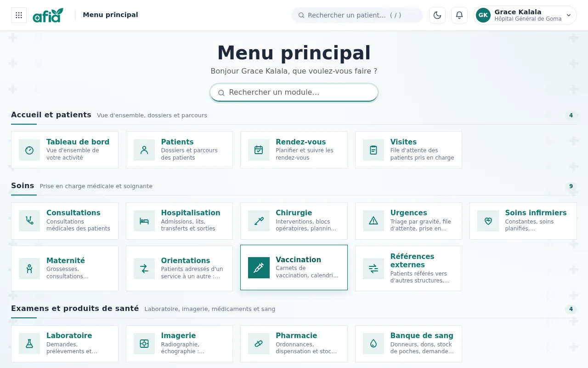
Task: Open the Laboratoire module title
Action: tap(69, 335)
